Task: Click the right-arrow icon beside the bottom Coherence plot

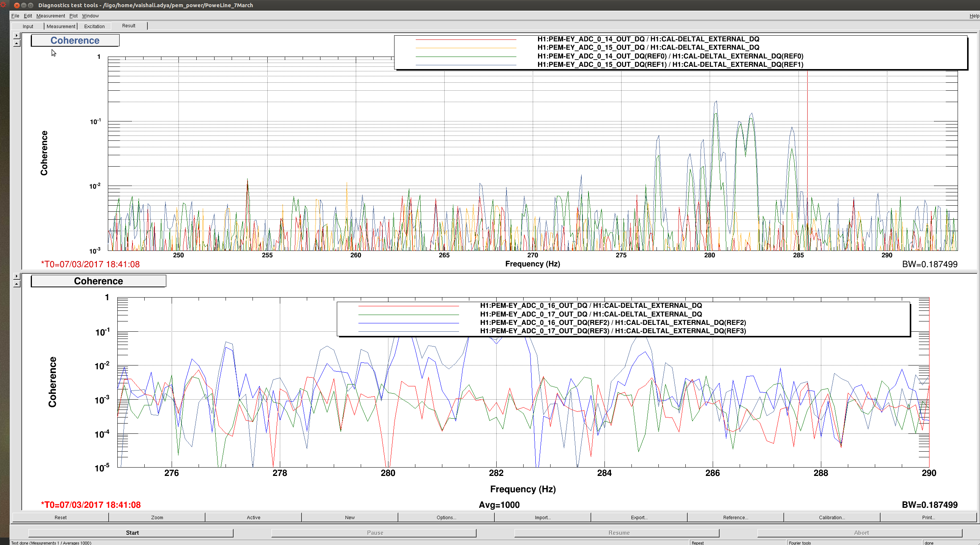Action: (x=16, y=276)
